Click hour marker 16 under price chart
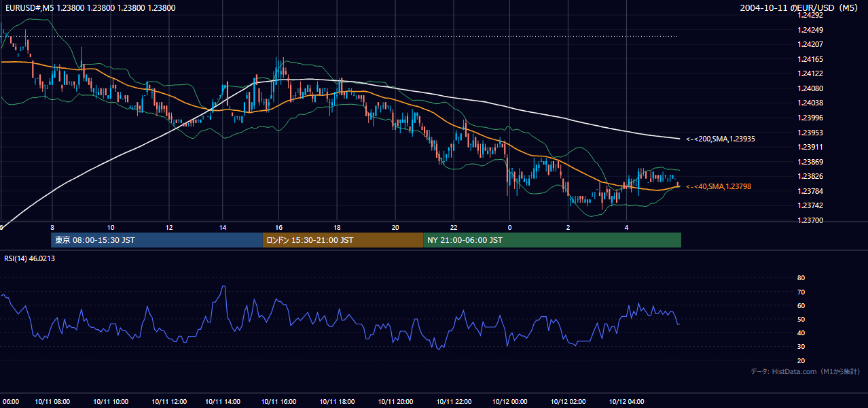 tap(278, 227)
